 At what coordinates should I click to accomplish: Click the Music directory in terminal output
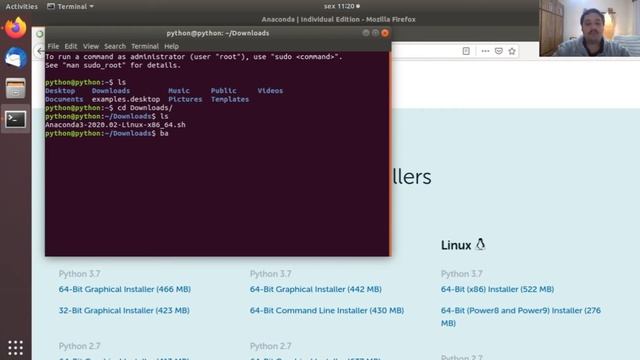point(179,91)
